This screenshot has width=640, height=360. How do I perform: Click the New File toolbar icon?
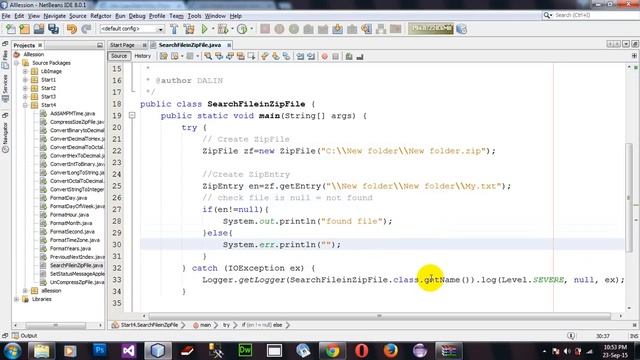point(11,29)
